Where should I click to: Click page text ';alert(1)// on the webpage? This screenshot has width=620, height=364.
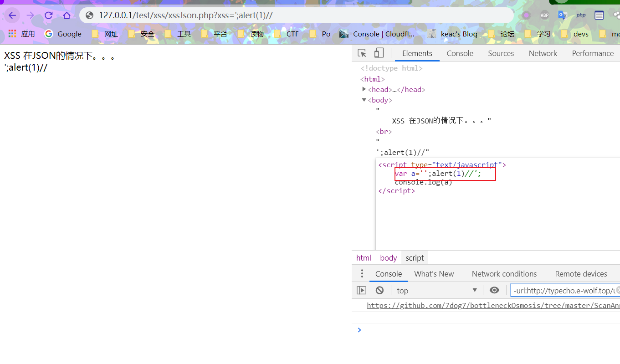(x=26, y=68)
